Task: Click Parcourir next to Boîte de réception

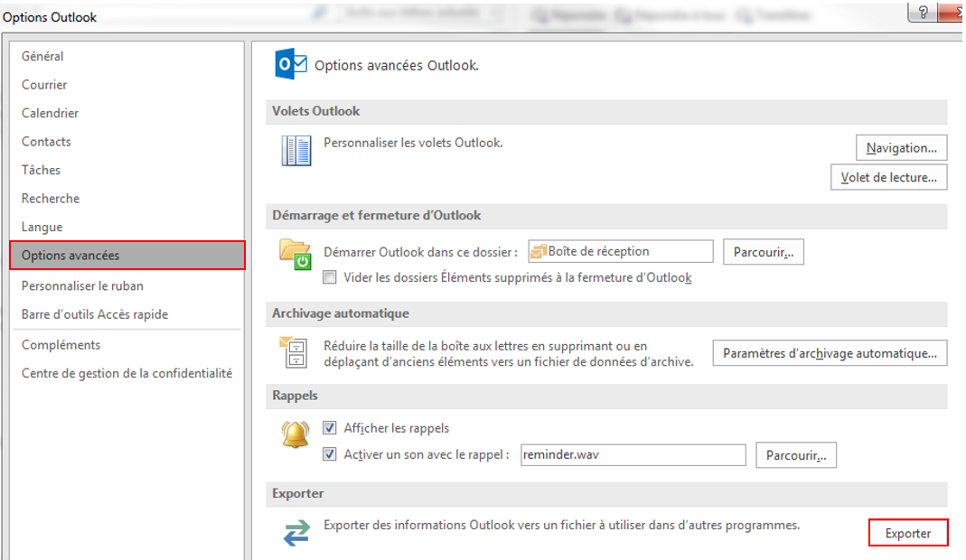Action: coord(764,252)
